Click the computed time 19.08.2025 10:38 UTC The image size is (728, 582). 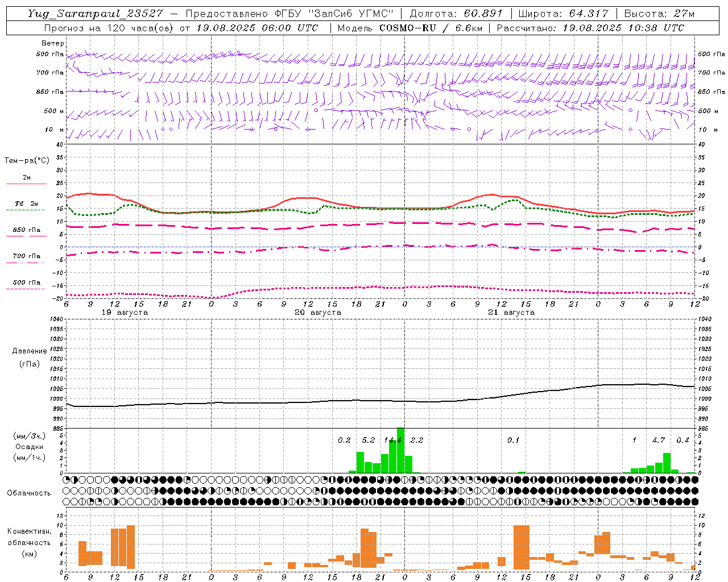(x=623, y=28)
